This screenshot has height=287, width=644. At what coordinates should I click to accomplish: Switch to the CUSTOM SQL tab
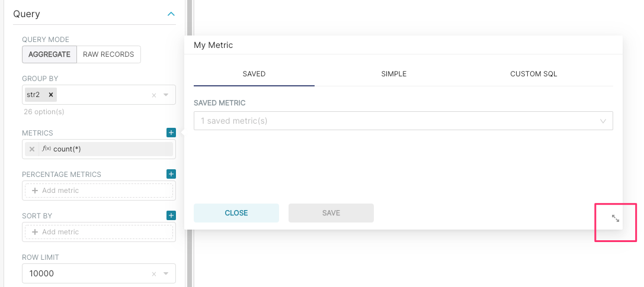534,74
